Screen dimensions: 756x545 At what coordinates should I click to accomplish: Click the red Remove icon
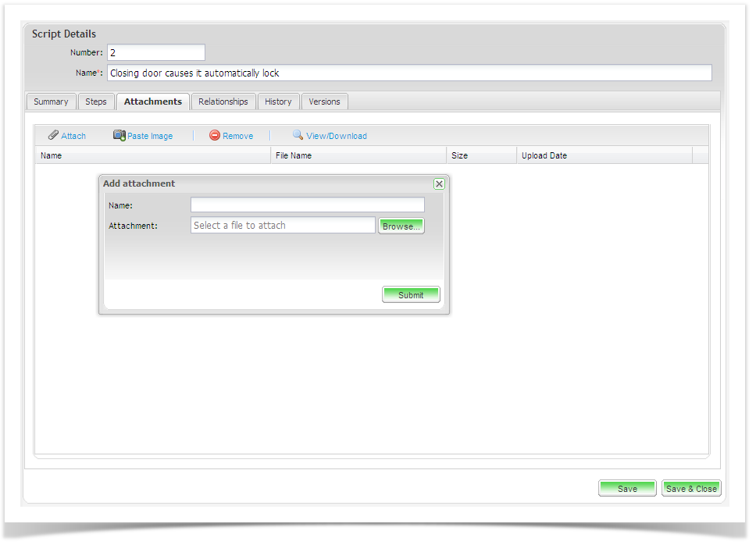(215, 135)
